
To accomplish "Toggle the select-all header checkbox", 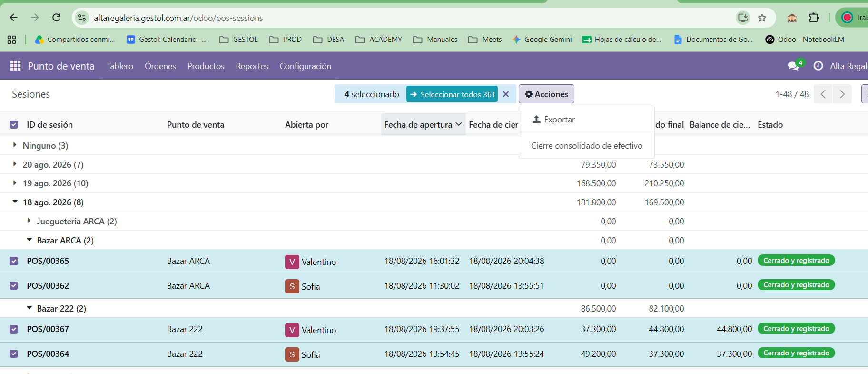I will click(14, 125).
